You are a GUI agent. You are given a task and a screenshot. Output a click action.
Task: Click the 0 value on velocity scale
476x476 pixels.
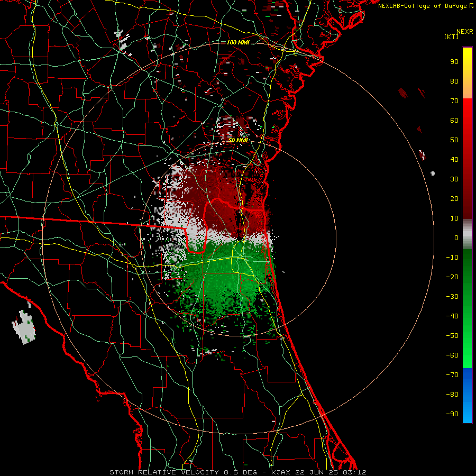[456, 238]
